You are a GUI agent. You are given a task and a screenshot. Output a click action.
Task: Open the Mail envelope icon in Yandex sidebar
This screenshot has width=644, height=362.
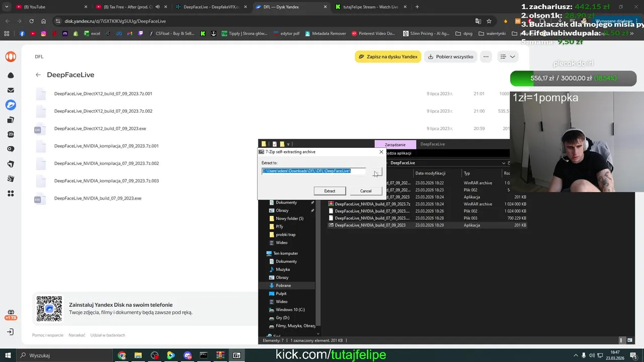tap(11, 90)
